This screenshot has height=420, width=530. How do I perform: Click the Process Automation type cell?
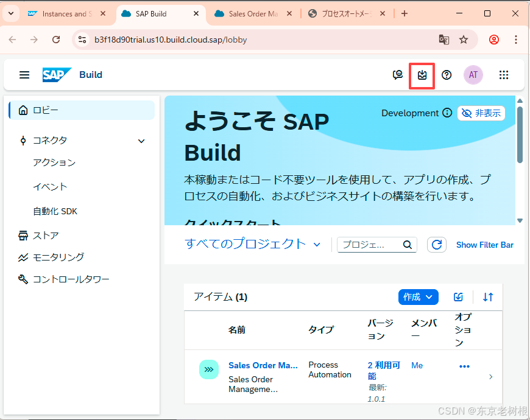pos(330,369)
